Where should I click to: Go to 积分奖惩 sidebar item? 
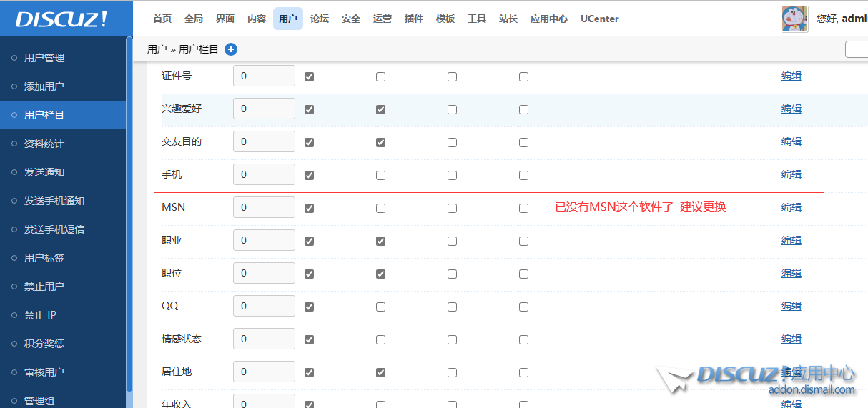pyautogui.click(x=44, y=344)
